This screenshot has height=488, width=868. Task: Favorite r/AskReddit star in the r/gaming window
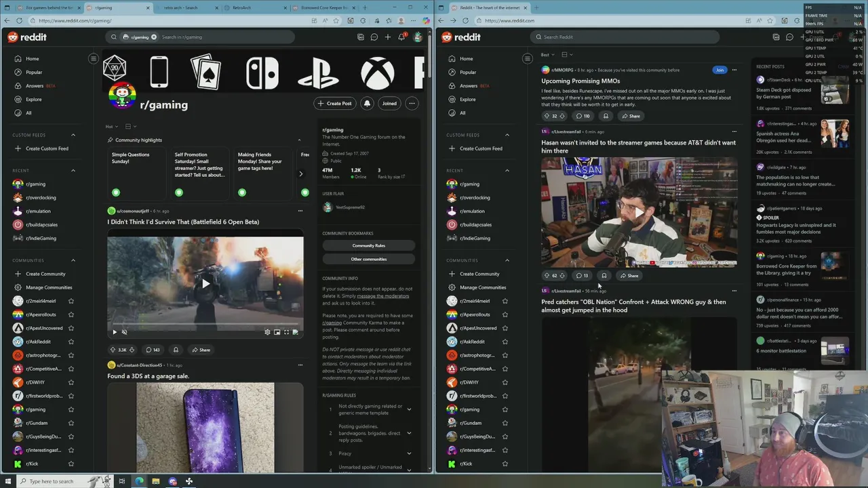(x=71, y=342)
